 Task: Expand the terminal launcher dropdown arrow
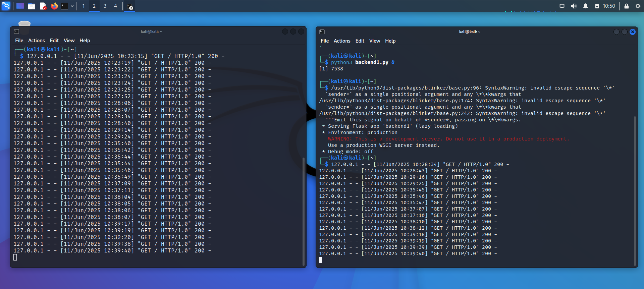[72, 6]
